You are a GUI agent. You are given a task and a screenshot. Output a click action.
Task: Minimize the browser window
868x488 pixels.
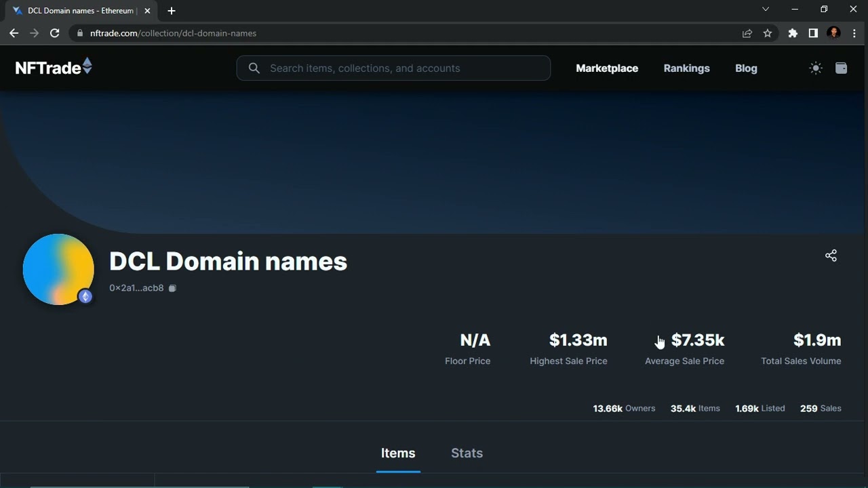[x=795, y=9]
